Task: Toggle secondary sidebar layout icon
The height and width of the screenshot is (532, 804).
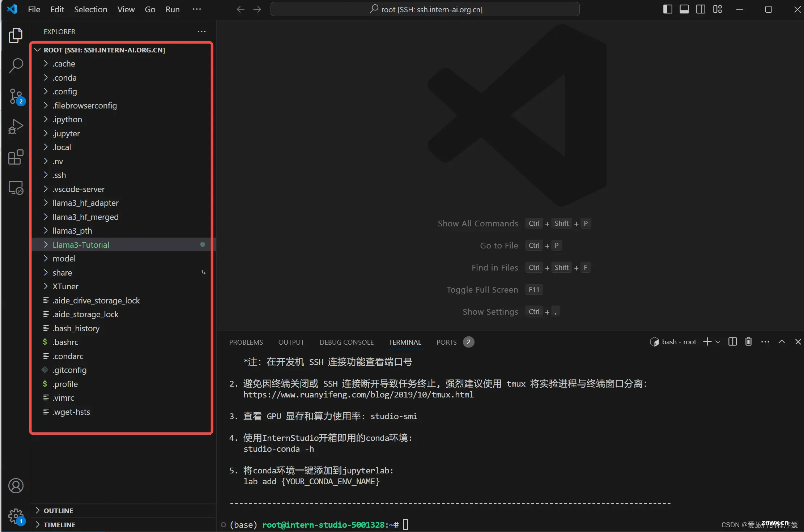Action: coord(701,9)
